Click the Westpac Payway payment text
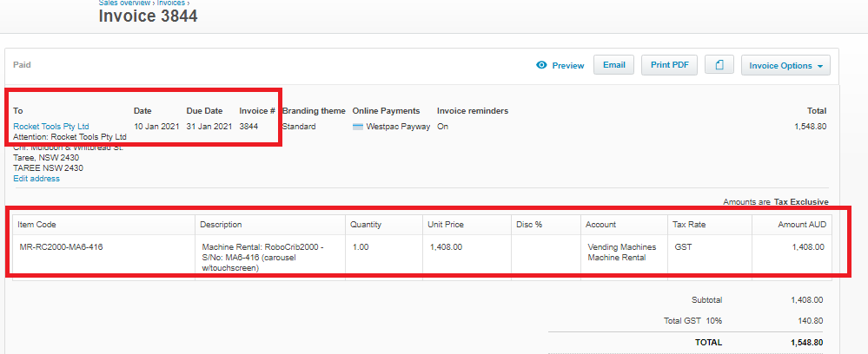868x354 pixels. (398, 126)
